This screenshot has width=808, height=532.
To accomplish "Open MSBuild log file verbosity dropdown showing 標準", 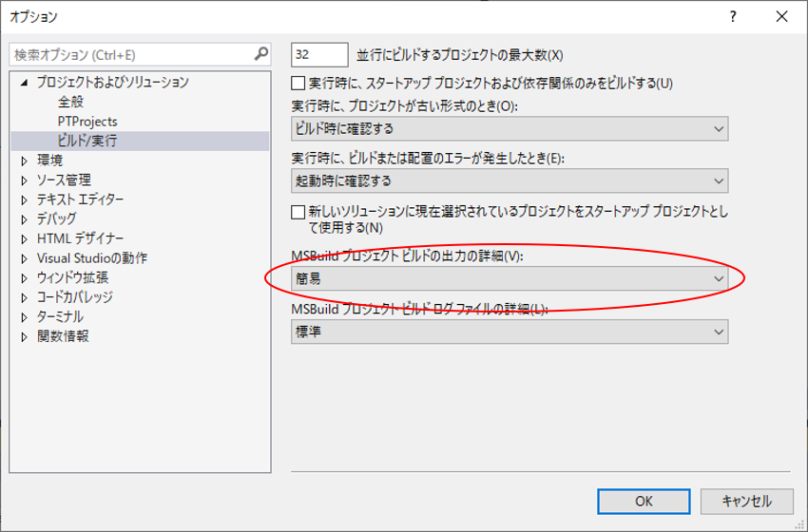I will (510, 332).
